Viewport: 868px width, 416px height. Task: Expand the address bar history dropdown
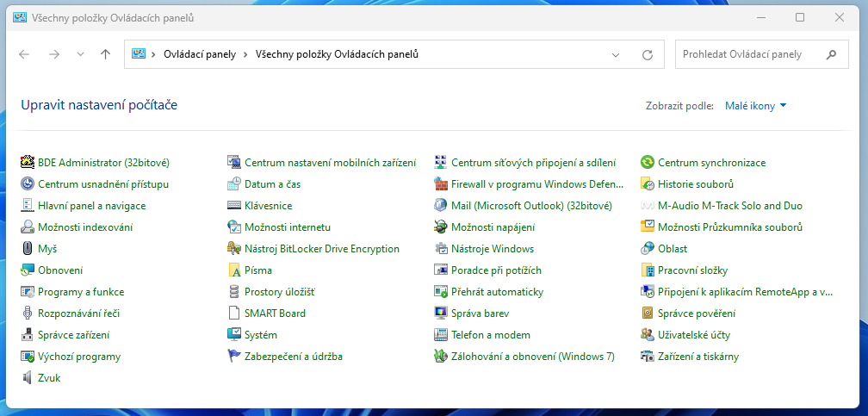click(x=616, y=54)
